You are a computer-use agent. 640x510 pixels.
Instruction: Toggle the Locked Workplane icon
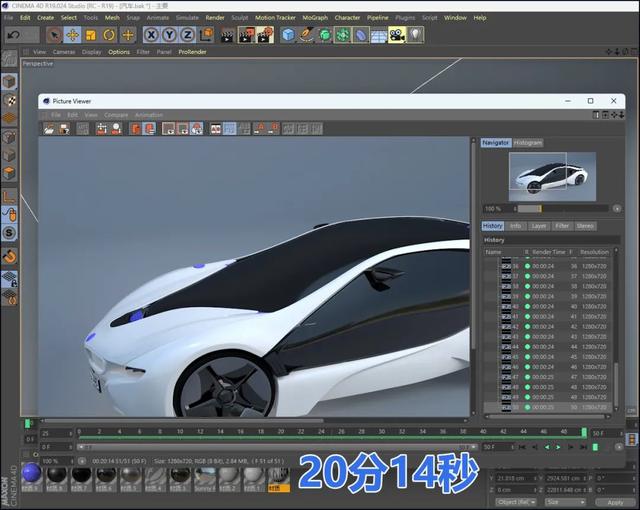click(x=9, y=279)
